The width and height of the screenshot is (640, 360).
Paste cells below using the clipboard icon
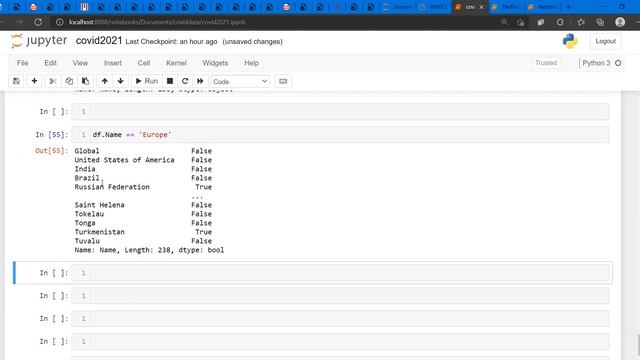85,81
